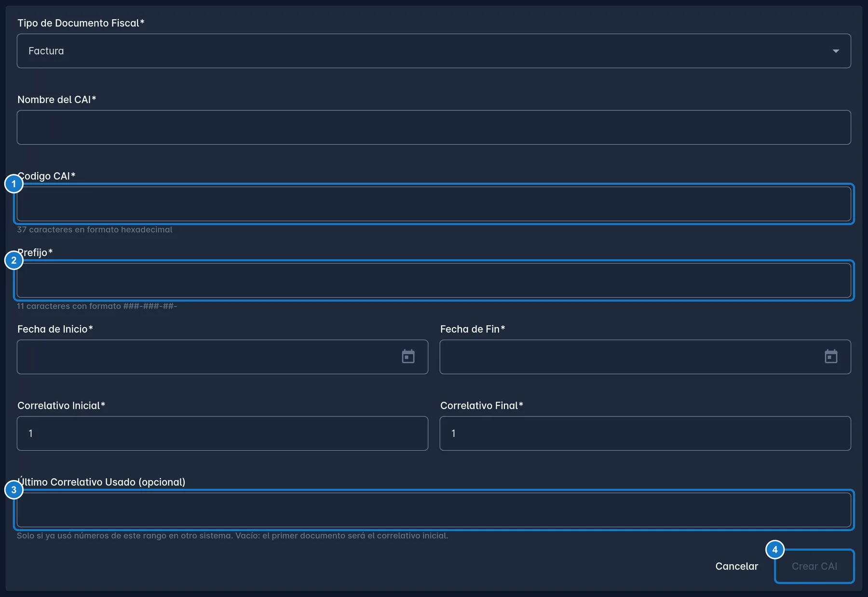Click into the Codigo CAI input
868x597 pixels.
coord(434,204)
